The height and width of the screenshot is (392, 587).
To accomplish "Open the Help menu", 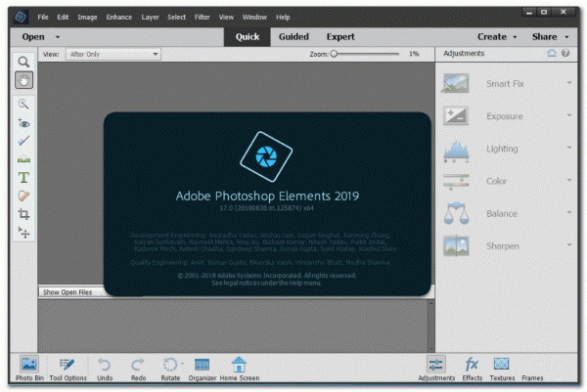I will (283, 18).
